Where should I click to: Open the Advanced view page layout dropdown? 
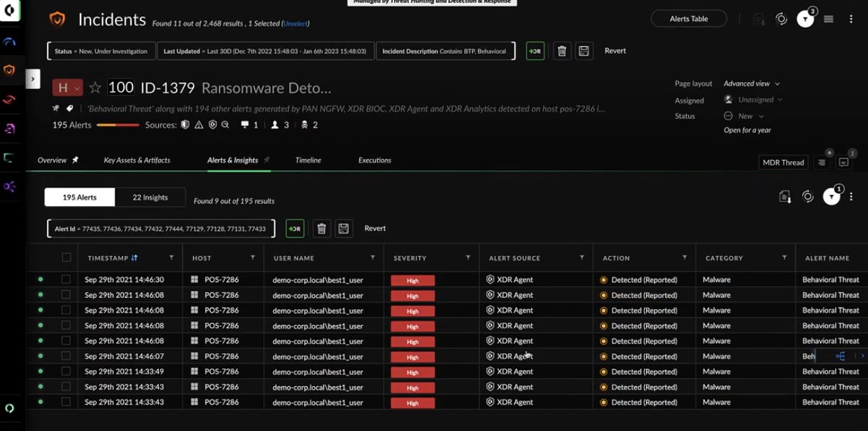click(x=752, y=83)
